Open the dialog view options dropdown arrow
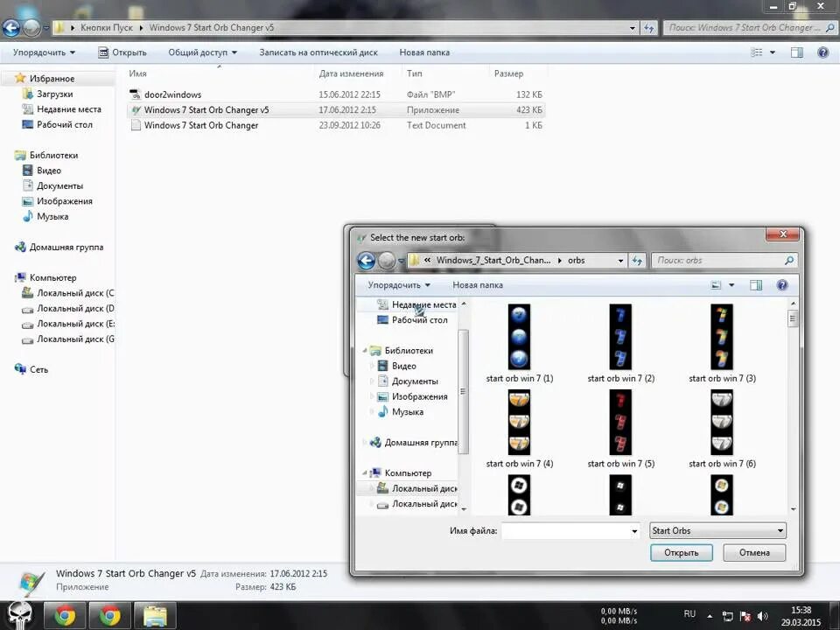Image resolution: width=840 pixels, height=630 pixels. click(x=731, y=285)
